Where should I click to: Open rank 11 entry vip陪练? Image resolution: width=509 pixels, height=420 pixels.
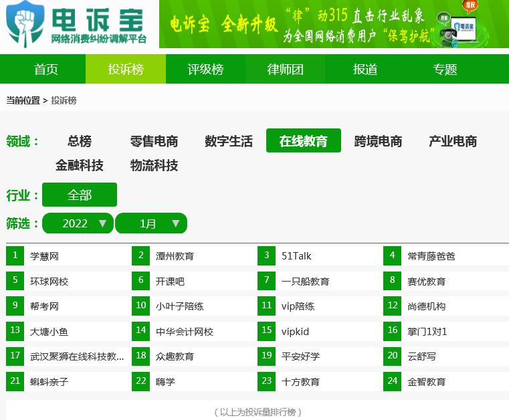click(298, 306)
